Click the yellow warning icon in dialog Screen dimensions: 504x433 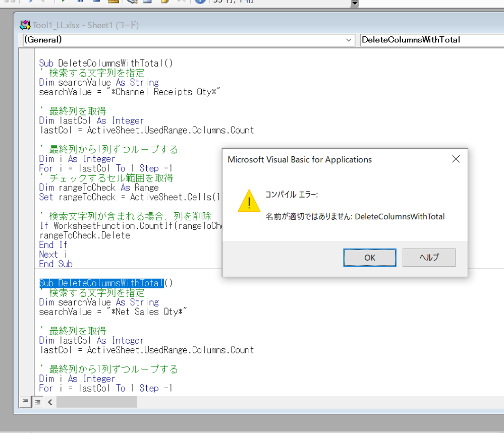pyautogui.click(x=249, y=201)
